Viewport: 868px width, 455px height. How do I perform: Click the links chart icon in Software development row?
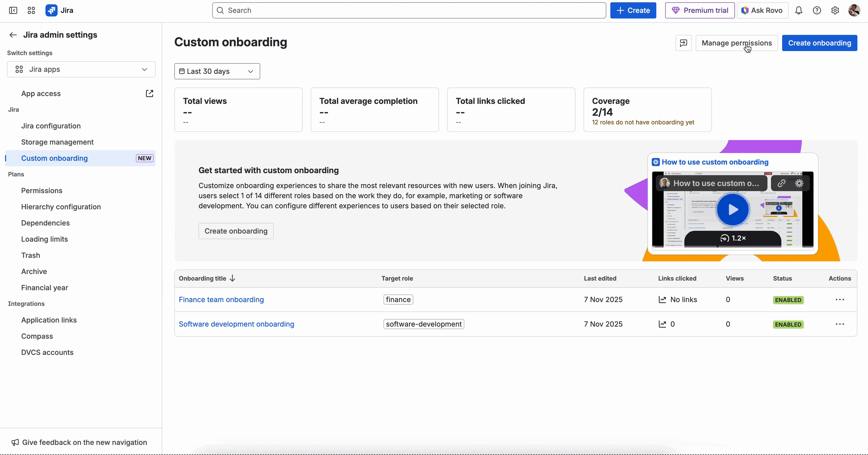coord(662,324)
